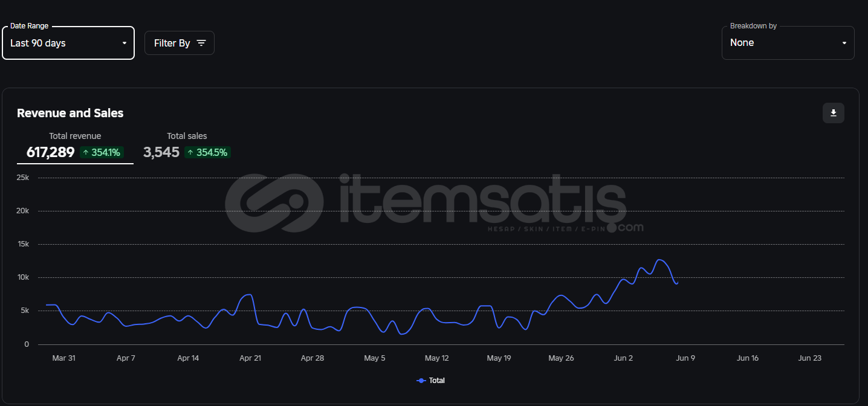The height and width of the screenshot is (406, 868).
Task: Toggle the Total series legend
Action: click(431, 381)
